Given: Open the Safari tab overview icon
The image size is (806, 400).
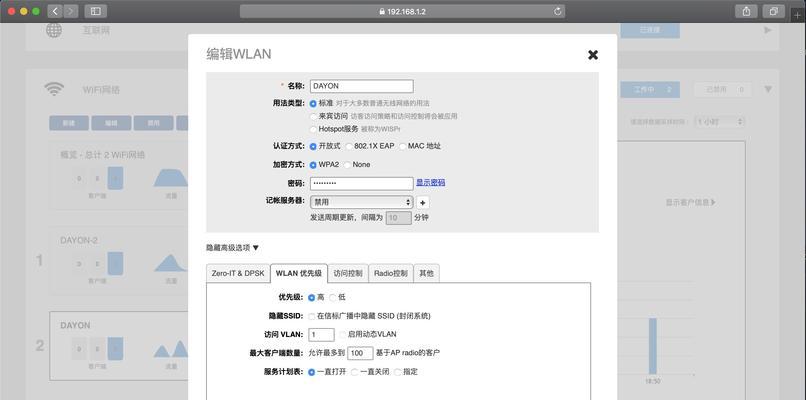Looking at the screenshot, I should tap(774, 11).
